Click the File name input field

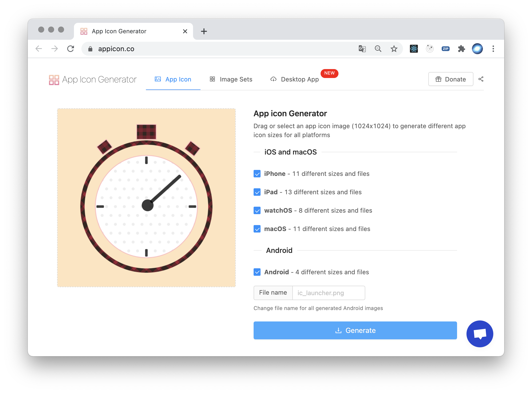329,293
